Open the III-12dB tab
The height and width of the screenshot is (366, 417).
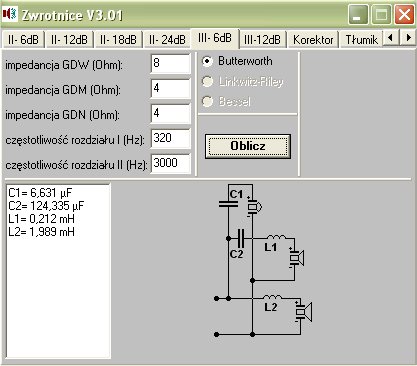(262, 40)
